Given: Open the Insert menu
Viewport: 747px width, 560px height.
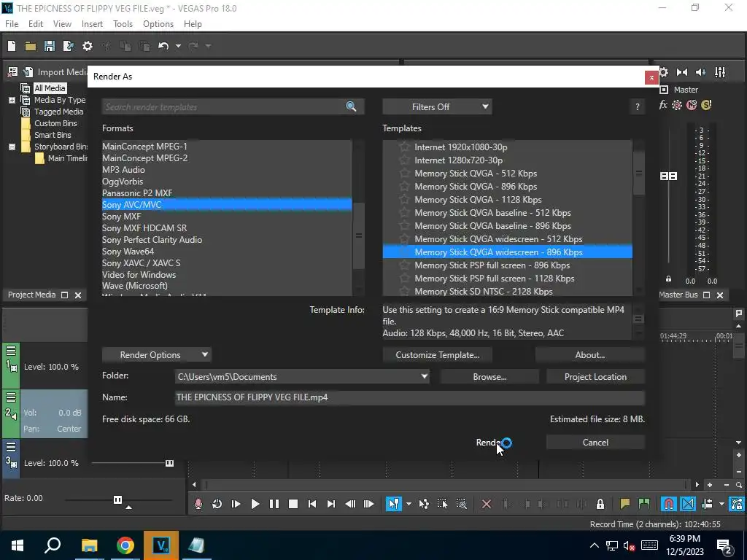Looking at the screenshot, I should click(92, 24).
